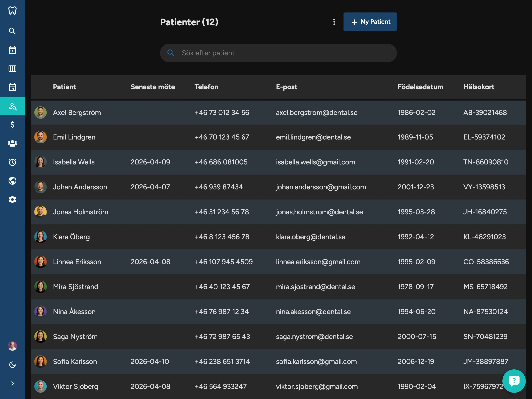Click the Ny Patient button
532x399 pixels.
point(370,22)
